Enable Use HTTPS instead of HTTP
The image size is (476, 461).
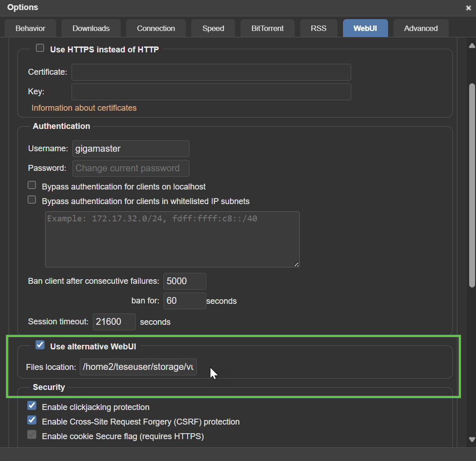click(40, 48)
